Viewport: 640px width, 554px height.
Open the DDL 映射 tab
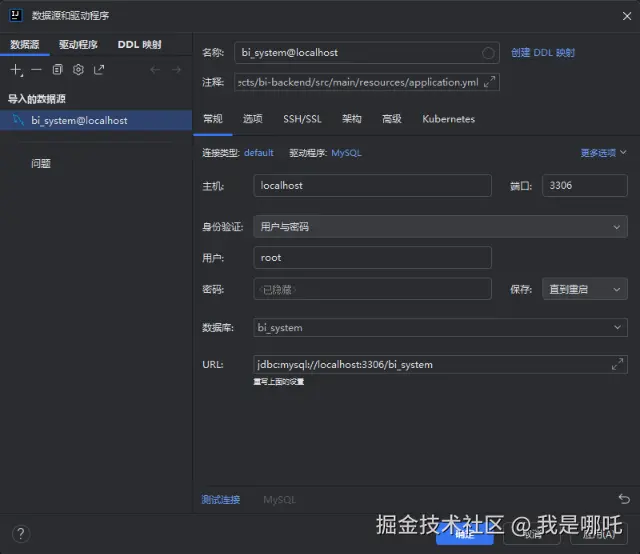click(140, 44)
